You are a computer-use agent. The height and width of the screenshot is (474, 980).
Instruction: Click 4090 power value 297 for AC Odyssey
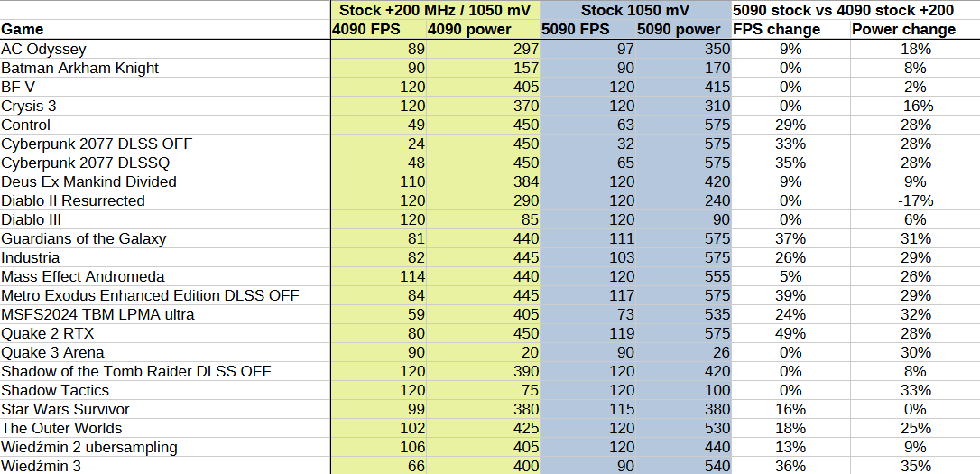[x=483, y=49]
